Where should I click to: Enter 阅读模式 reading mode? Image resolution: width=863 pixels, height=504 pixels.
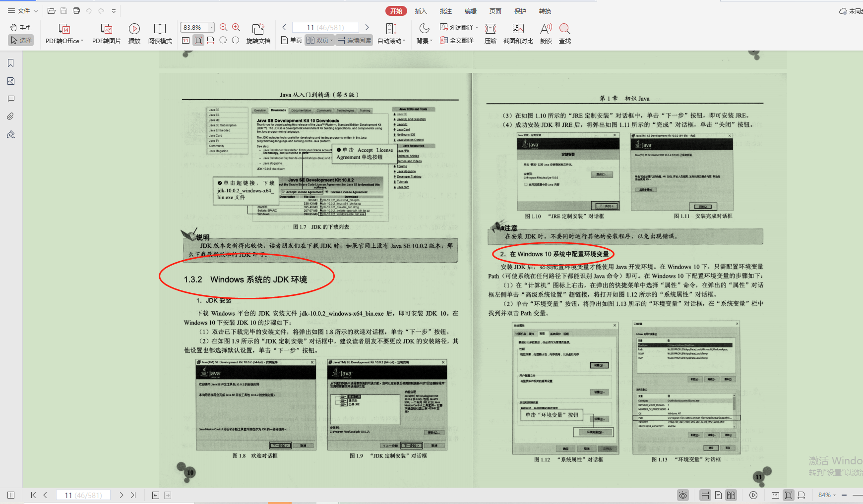[x=160, y=34]
